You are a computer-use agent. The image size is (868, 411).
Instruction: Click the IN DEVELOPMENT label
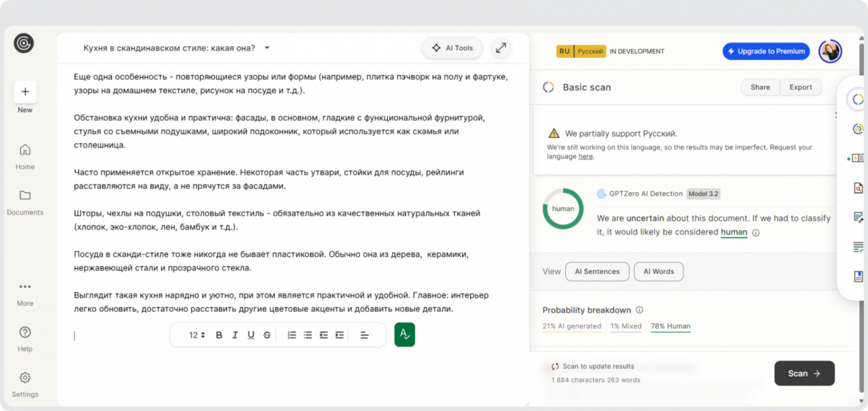point(637,51)
